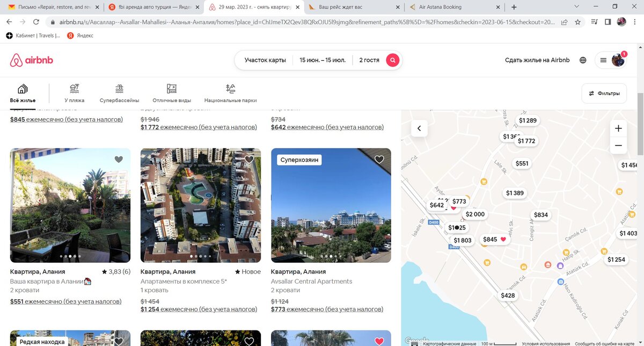
Task: Save 'Avsallar Central Apartments' to wishlist
Action: point(379,160)
